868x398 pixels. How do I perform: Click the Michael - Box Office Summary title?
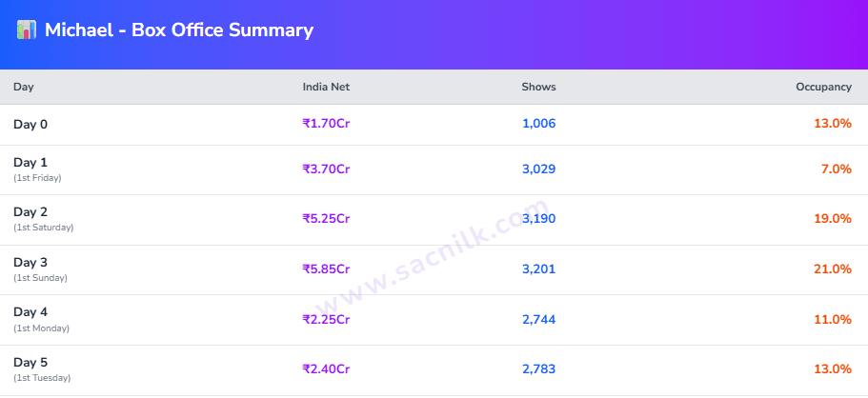(178, 30)
